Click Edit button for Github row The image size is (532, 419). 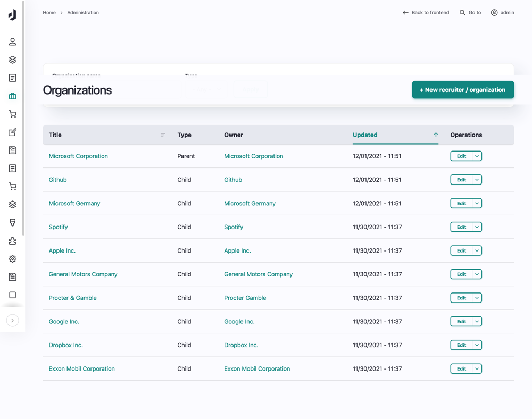461,180
